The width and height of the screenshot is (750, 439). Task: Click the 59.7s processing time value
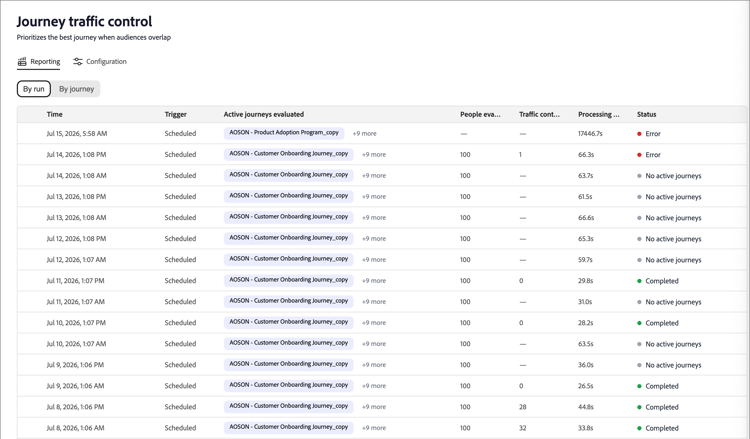(585, 260)
